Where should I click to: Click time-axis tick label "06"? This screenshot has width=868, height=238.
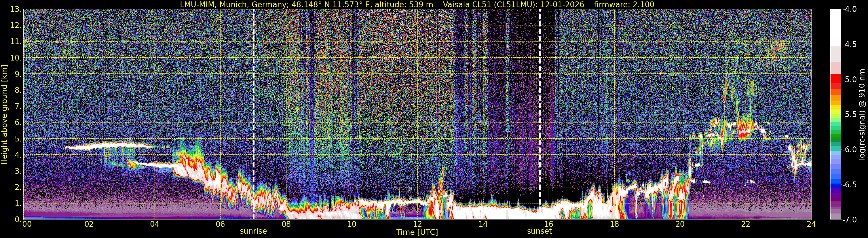pos(220,224)
